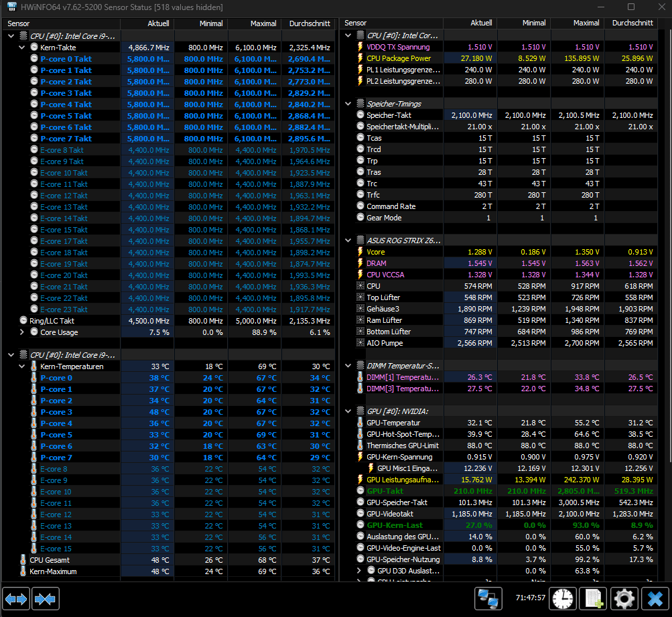
Task: Click left panel Maximal column header
Action: click(x=254, y=23)
